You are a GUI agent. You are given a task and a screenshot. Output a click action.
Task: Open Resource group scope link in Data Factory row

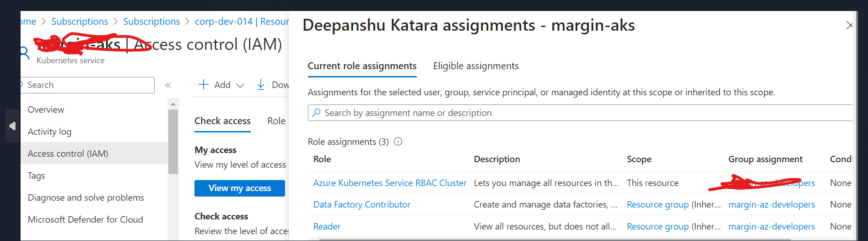click(658, 204)
